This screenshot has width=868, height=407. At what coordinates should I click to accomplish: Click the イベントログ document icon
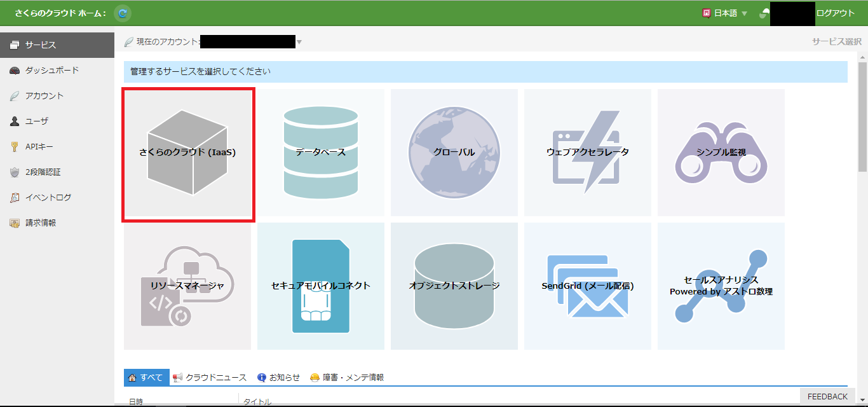click(15, 198)
